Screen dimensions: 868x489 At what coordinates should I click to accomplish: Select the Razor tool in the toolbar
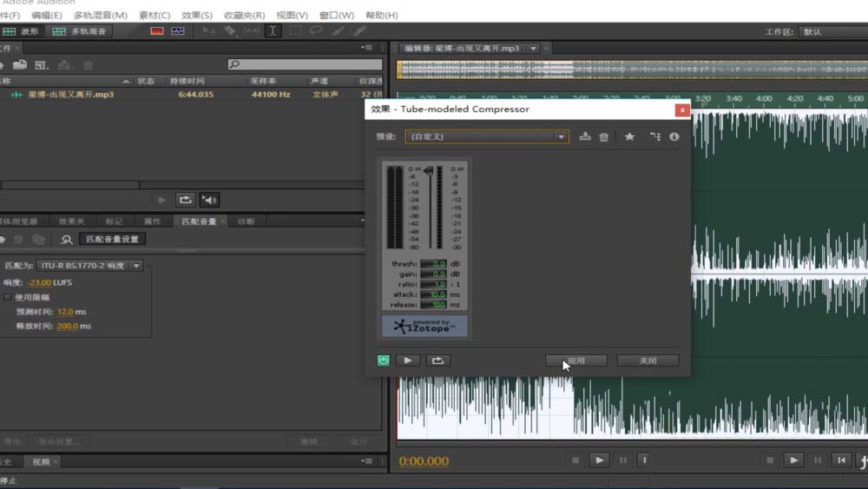coord(230,31)
